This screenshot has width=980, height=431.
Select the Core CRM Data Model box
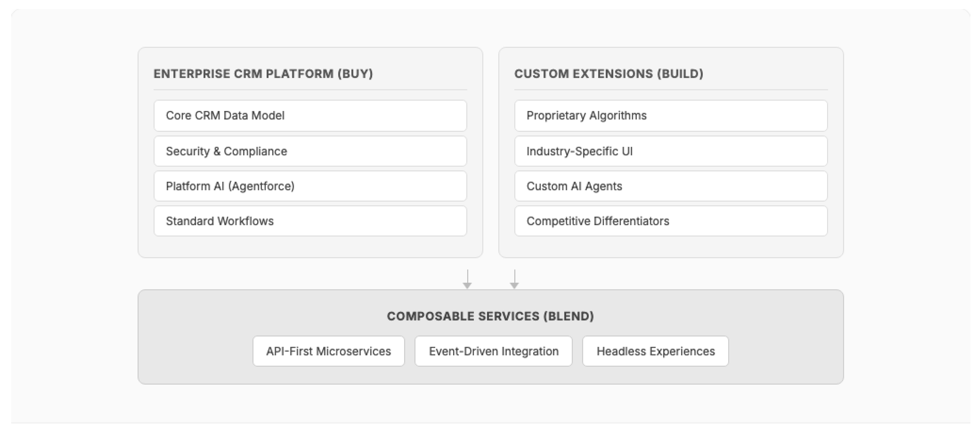[310, 115]
